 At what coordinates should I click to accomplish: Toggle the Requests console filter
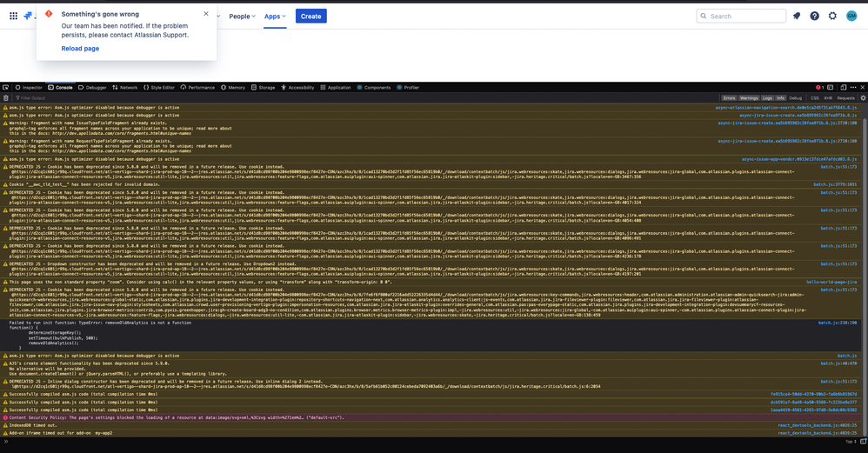[x=846, y=98]
